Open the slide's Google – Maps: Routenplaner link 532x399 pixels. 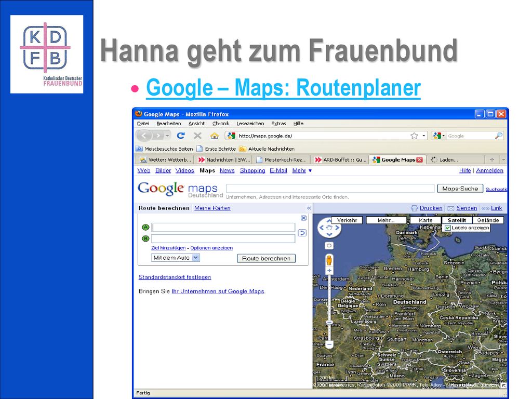283,88
